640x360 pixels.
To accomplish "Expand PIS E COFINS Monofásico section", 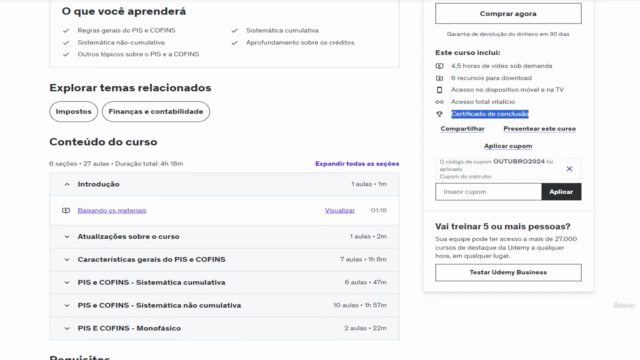I will pyautogui.click(x=224, y=328).
